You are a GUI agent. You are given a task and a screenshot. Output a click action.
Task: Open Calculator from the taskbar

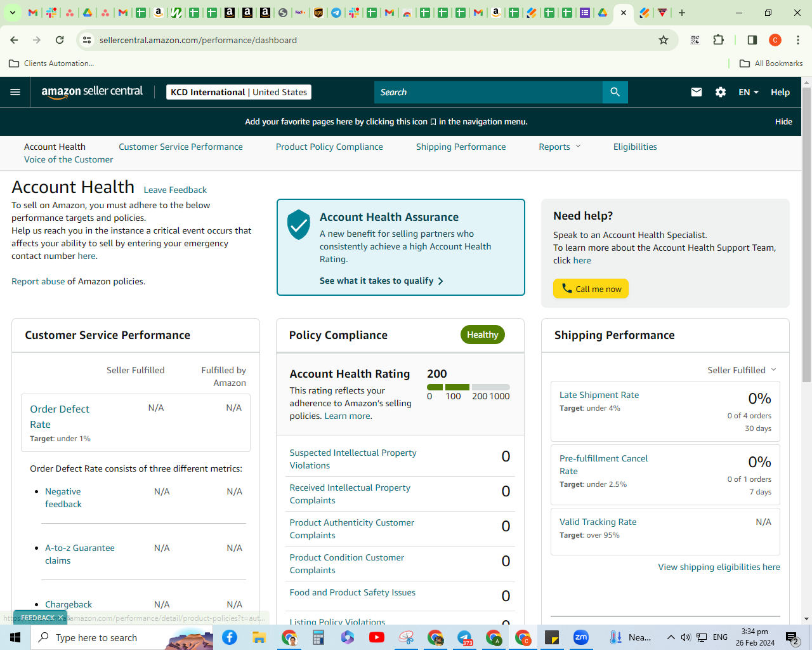coord(318,637)
